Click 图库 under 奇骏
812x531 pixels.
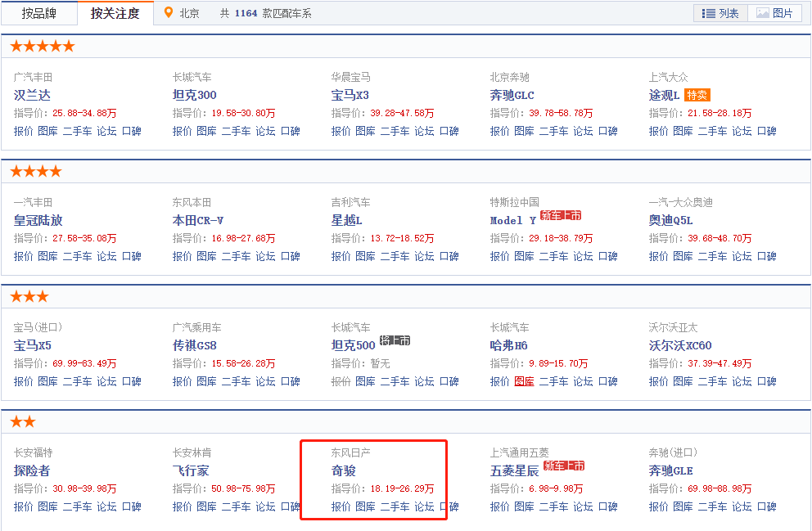(x=366, y=507)
